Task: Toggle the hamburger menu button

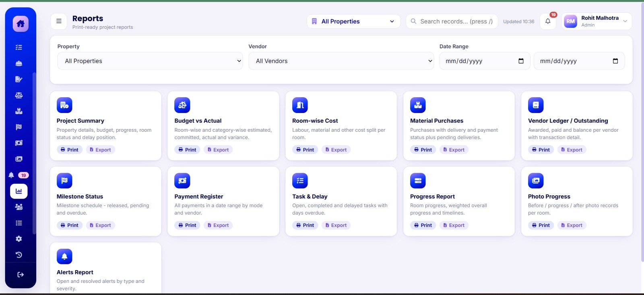Action: (x=59, y=21)
